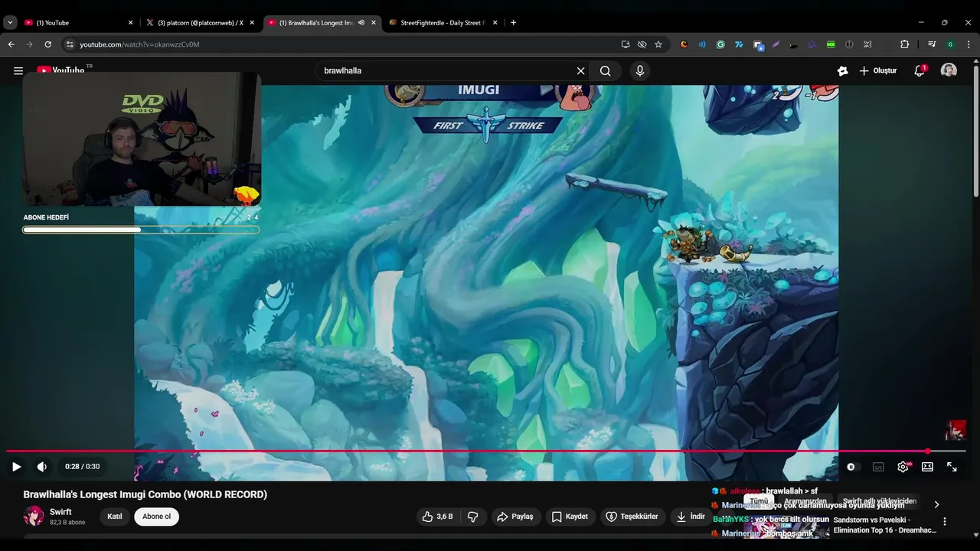Switch the player to theater mode
980x551 pixels.
(927, 467)
